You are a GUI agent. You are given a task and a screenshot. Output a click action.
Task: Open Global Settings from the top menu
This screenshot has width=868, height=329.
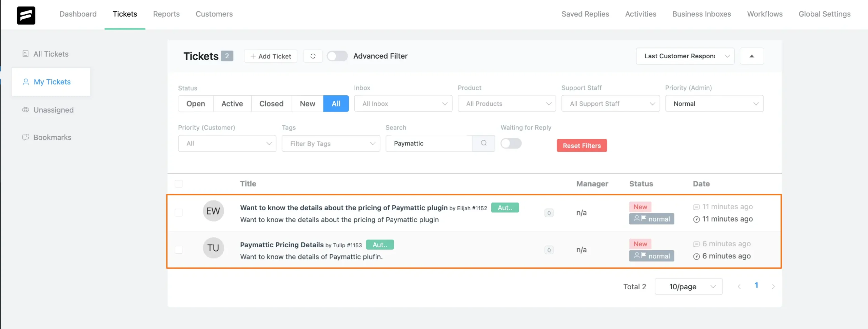(825, 14)
